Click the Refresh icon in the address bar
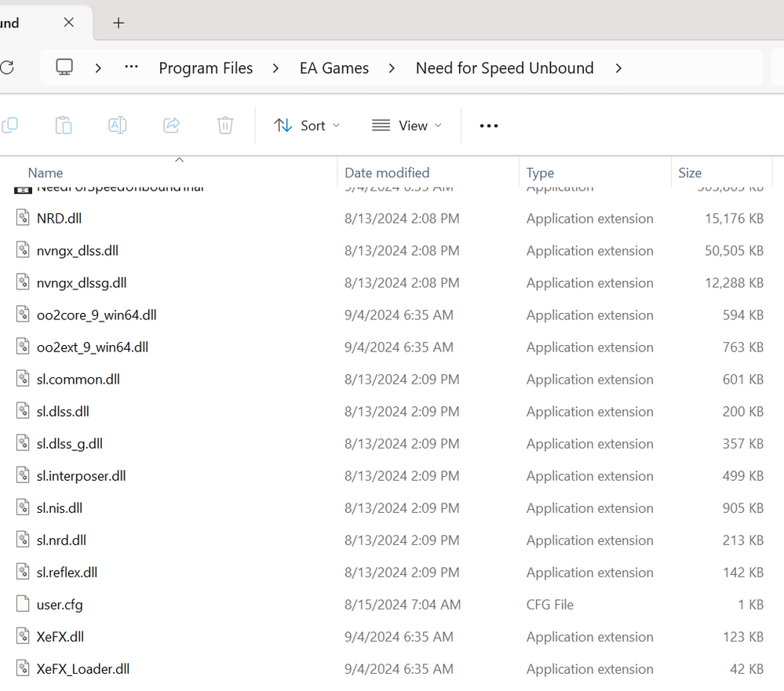 [7, 67]
